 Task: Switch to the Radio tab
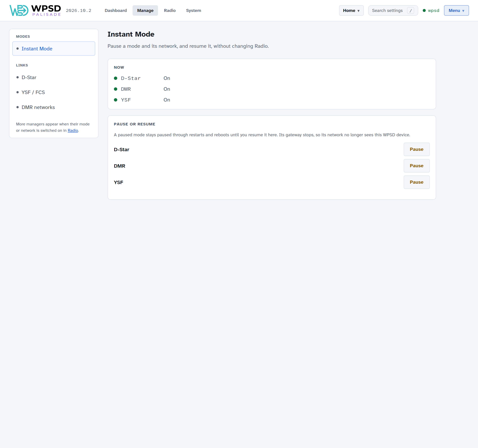[170, 10]
